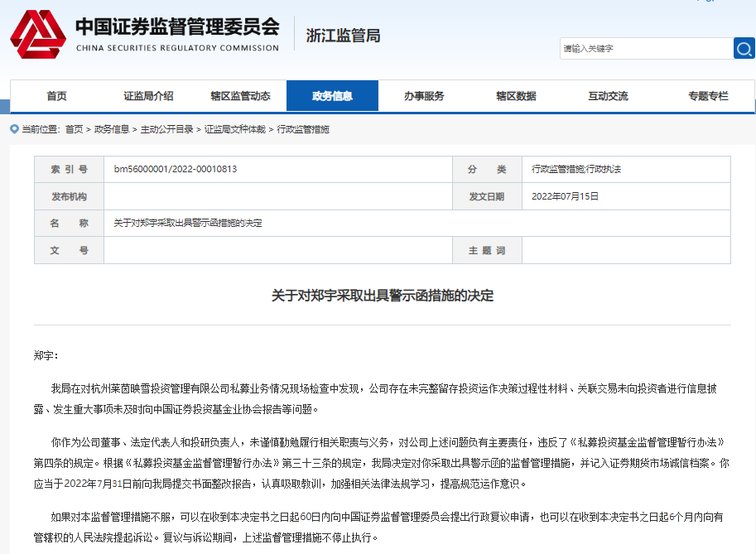756x554 pixels.
Task: Open the 首页 navigation tab
Action: click(55, 95)
